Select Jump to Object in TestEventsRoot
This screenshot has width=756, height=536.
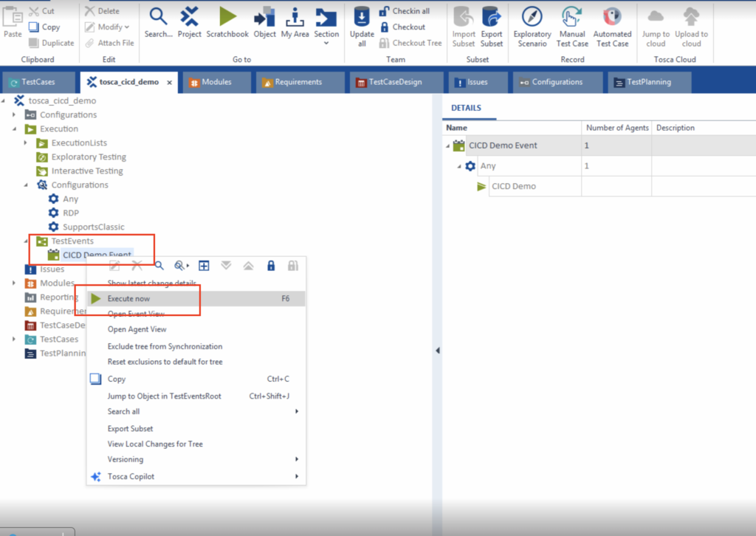[196, 396]
